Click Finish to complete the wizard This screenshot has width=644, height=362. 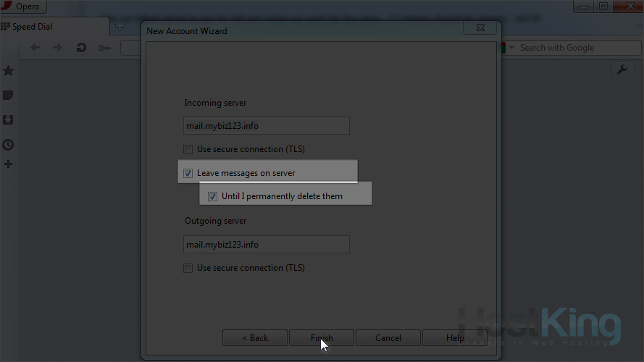(322, 338)
